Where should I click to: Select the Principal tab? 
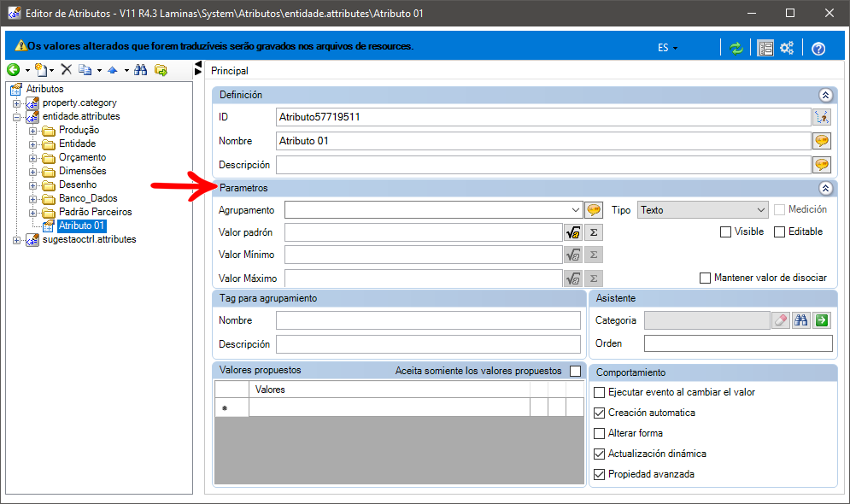tap(229, 71)
